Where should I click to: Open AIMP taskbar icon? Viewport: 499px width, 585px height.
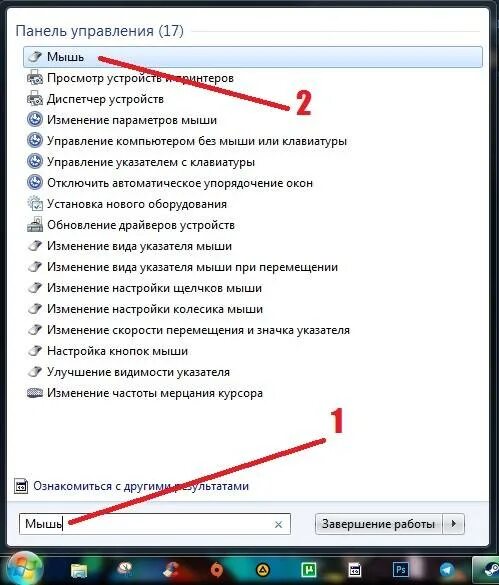(x=263, y=570)
